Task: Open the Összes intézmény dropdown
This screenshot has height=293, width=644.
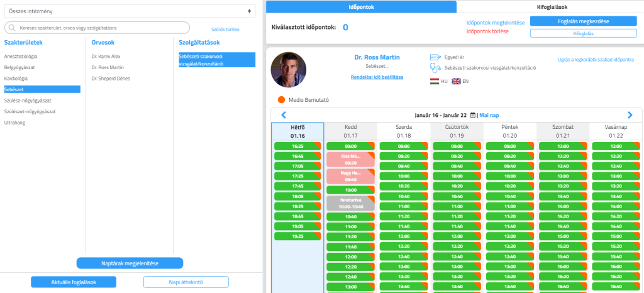Action: [130, 11]
